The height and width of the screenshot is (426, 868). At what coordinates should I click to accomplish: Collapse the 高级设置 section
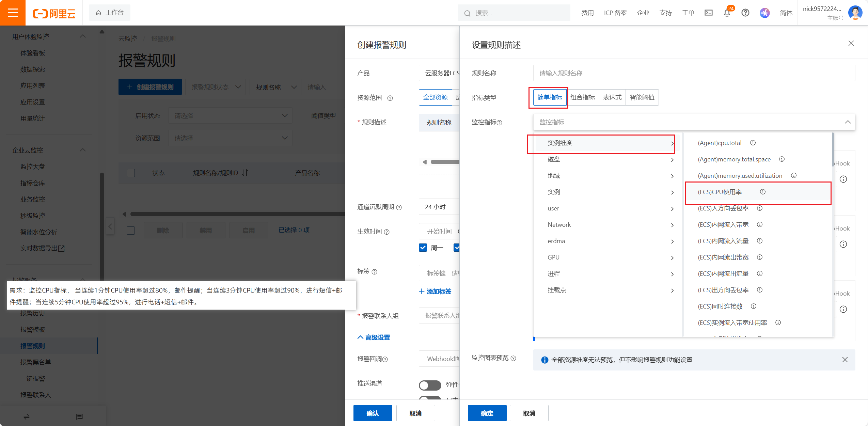point(374,337)
